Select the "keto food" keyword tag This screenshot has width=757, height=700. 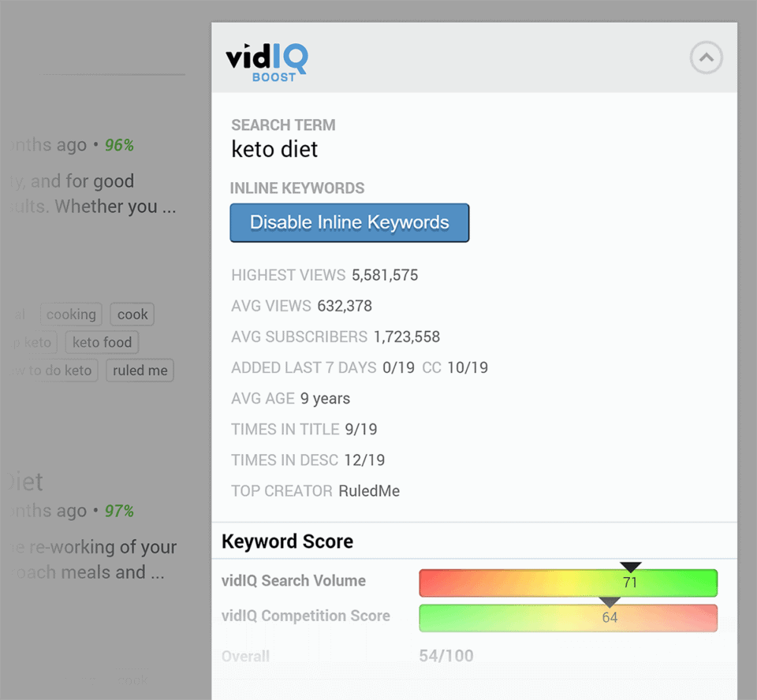tap(102, 342)
